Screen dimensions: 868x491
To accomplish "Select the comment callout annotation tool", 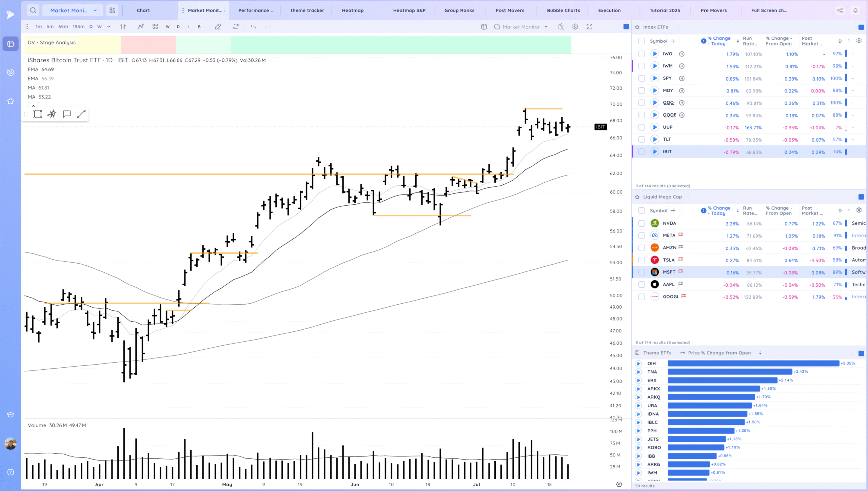I will tap(67, 114).
